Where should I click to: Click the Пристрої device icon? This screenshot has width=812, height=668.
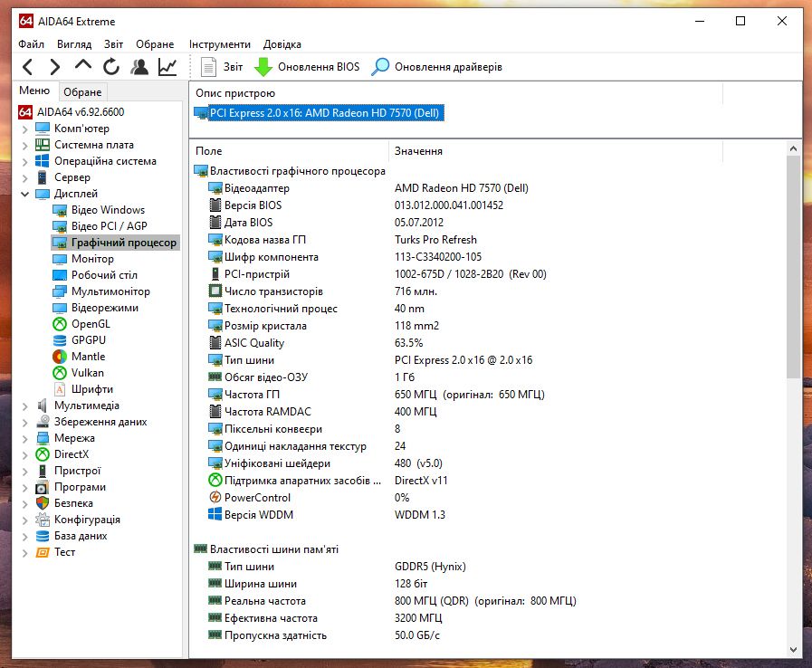pyautogui.click(x=43, y=471)
